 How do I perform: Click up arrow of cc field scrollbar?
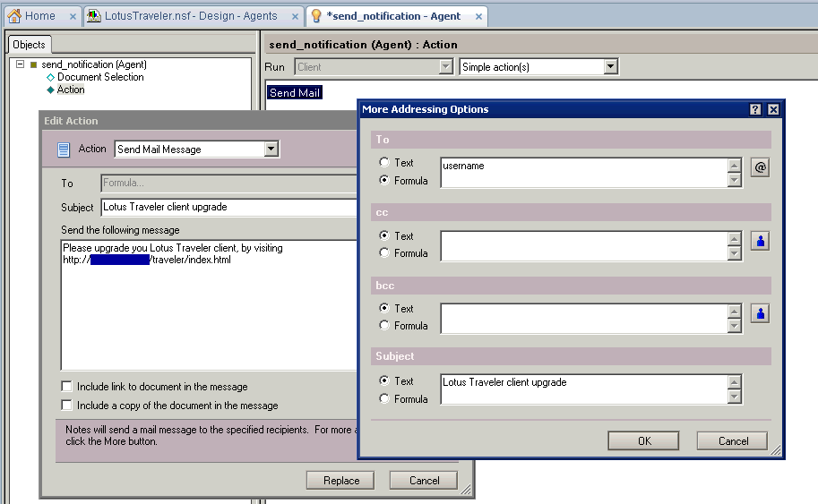click(734, 239)
